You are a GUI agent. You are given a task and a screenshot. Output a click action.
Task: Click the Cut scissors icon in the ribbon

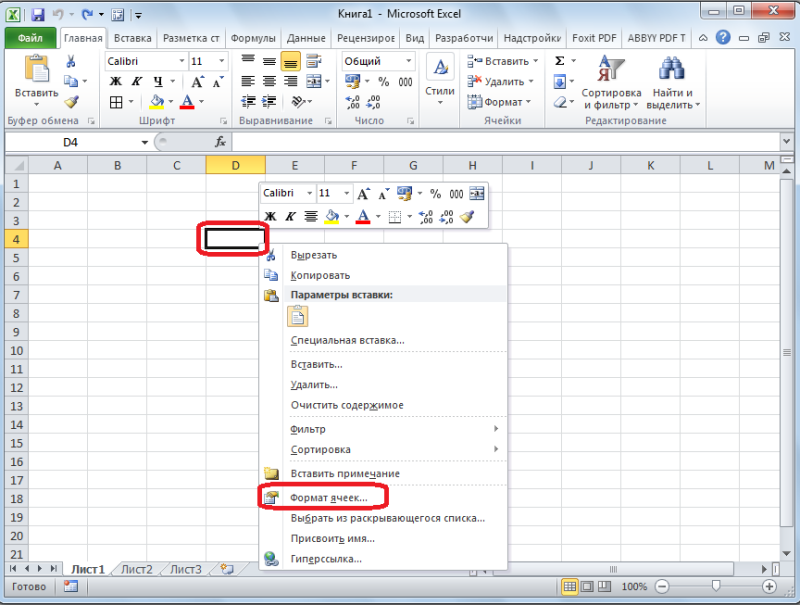pos(71,62)
